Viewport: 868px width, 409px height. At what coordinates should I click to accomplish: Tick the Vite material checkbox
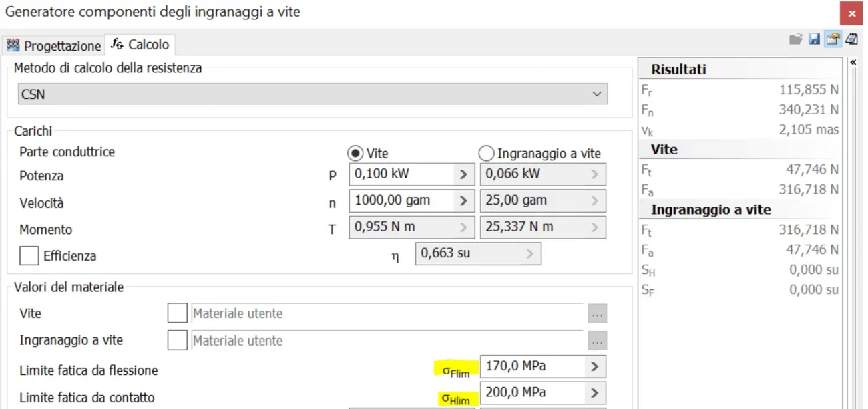click(x=177, y=313)
